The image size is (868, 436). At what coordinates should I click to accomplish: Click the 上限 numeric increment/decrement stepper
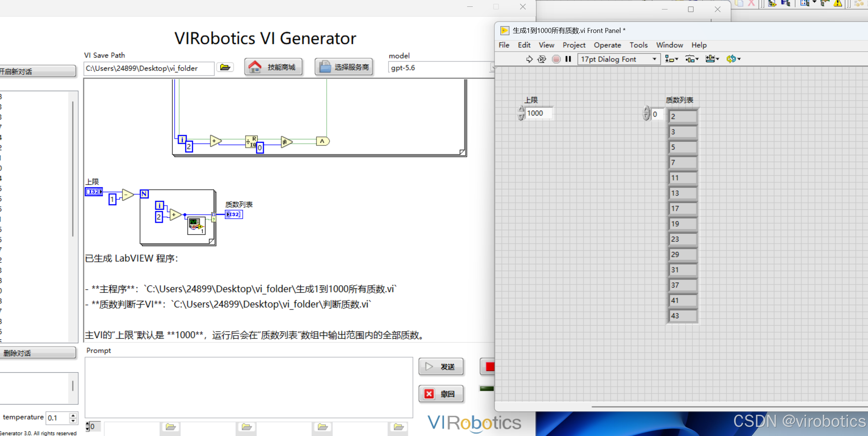click(x=521, y=113)
